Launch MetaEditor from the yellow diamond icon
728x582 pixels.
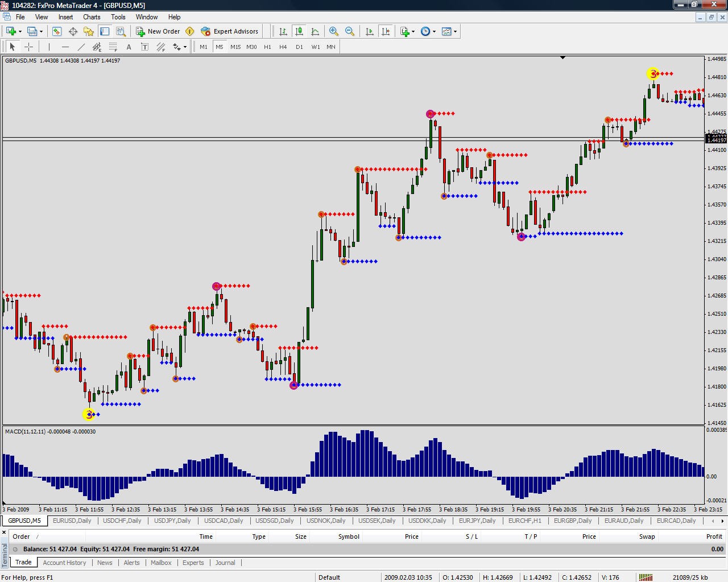[190, 31]
